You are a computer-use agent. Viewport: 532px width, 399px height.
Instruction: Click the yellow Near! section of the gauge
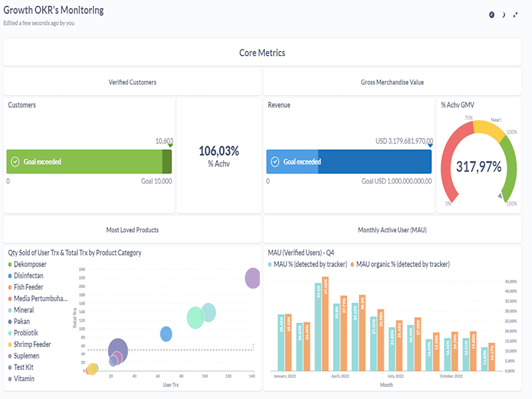coord(489,129)
